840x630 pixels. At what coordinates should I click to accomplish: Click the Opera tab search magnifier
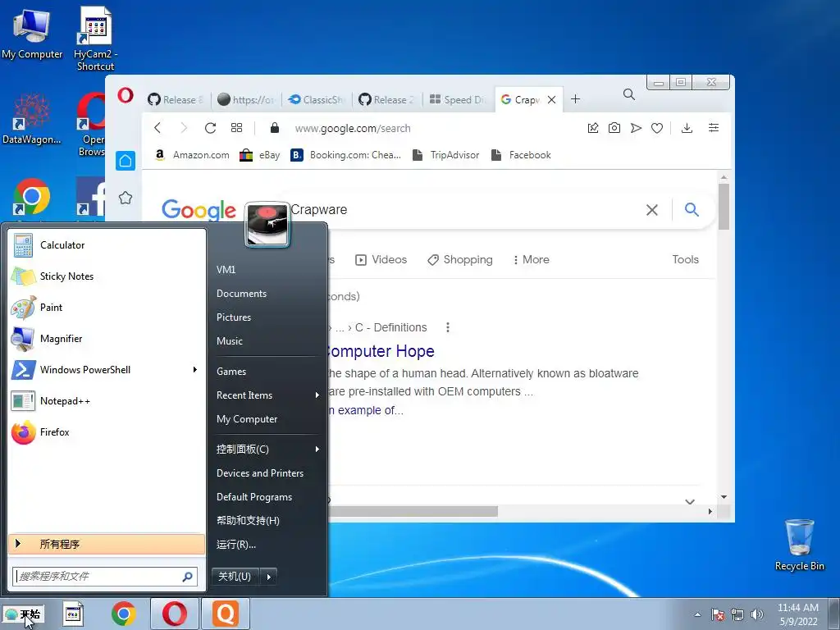[629, 95]
